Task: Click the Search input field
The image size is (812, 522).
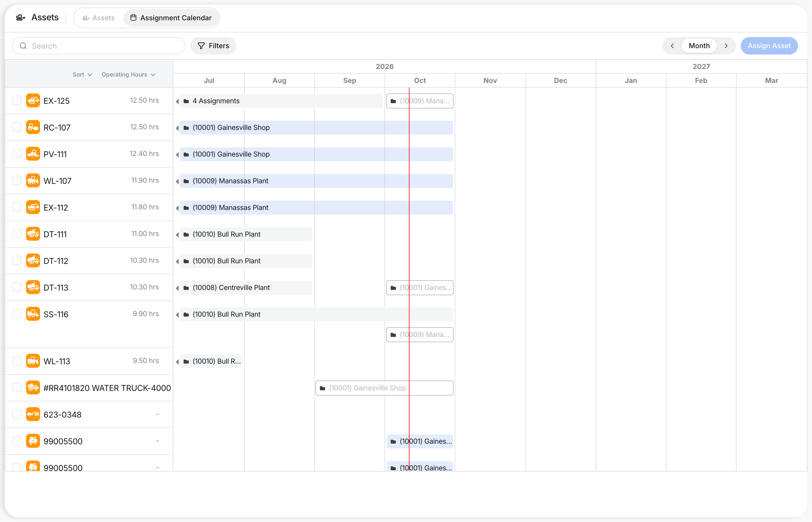Action: point(99,46)
